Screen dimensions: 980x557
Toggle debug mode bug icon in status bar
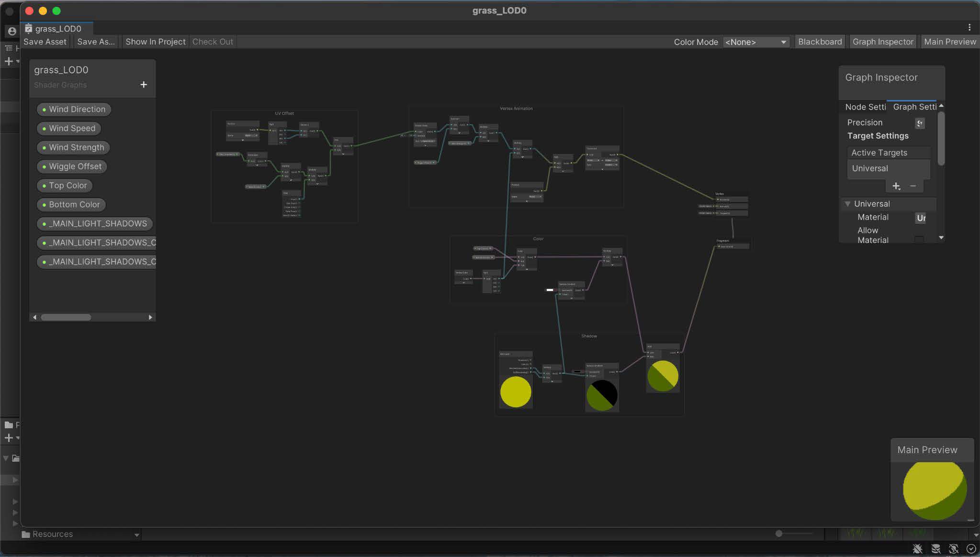pos(917,549)
